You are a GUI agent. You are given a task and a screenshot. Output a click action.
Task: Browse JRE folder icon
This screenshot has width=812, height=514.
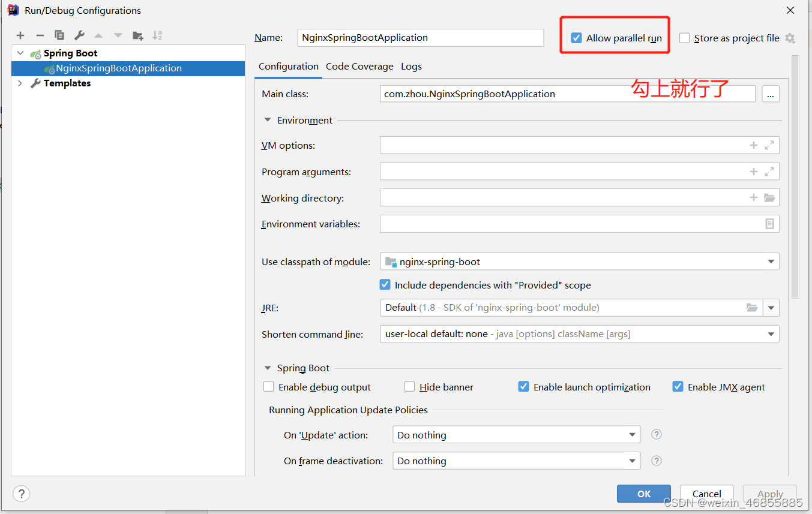tap(752, 308)
